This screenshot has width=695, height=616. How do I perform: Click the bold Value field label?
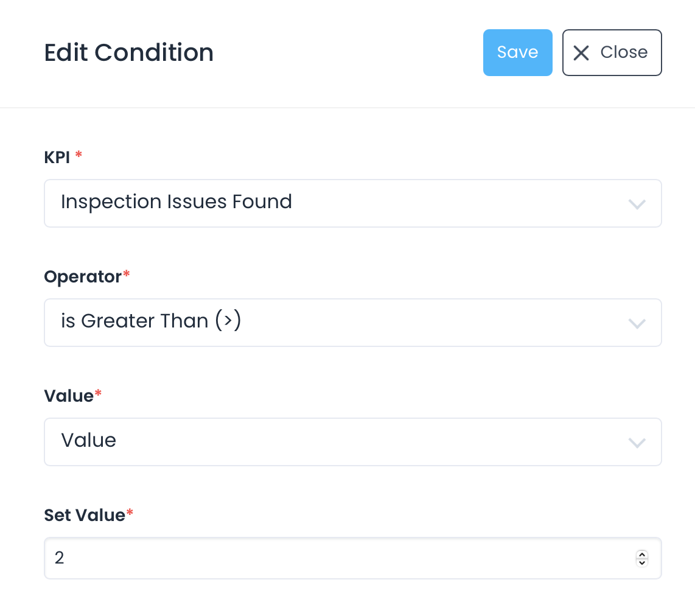tap(69, 396)
